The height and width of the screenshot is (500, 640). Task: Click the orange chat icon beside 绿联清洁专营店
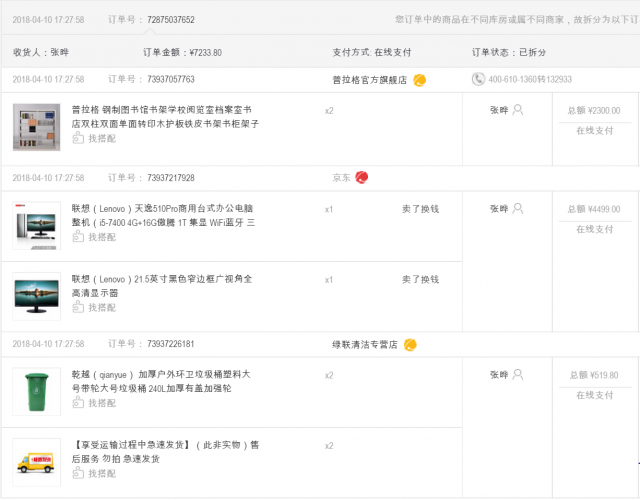(410, 344)
